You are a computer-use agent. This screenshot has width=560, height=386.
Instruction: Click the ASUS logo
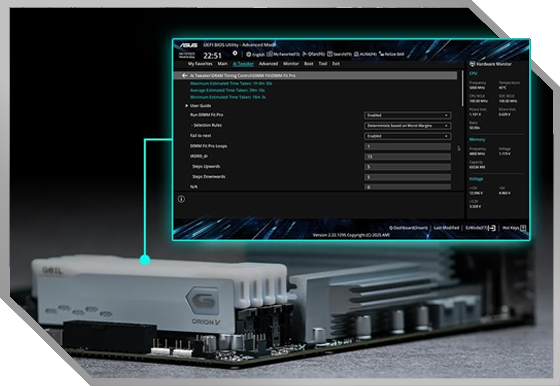click(x=188, y=45)
